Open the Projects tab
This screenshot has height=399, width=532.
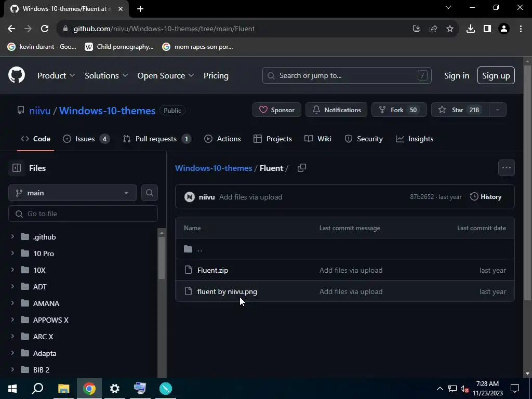(x=272, y=139)
